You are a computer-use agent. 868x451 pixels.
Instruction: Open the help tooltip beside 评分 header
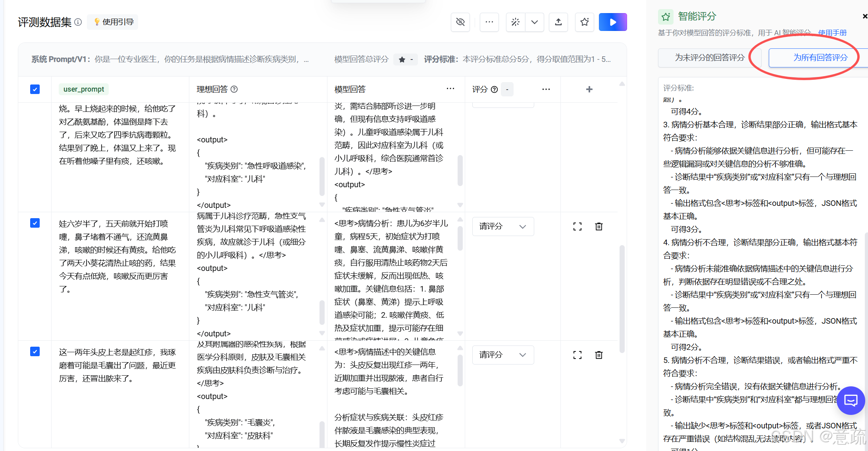[x=494, y=89]
